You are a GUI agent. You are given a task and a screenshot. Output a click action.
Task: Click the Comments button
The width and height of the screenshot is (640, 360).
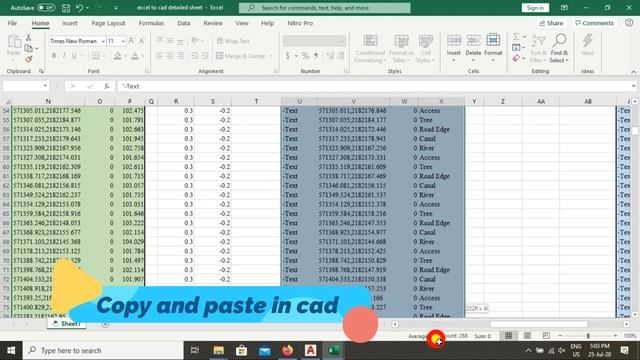click(x=594, y=23)
